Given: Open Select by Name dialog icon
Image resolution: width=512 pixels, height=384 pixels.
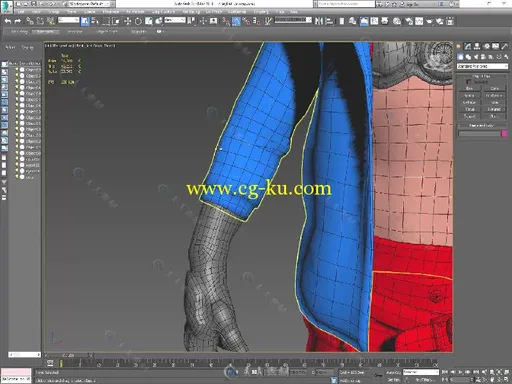Looking at the screenshot, I should (x=95, y=21).
